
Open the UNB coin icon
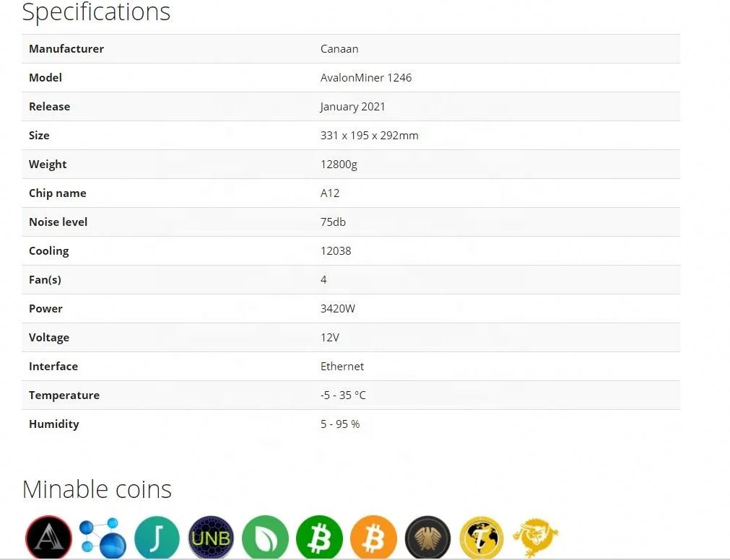pos(211,538)
